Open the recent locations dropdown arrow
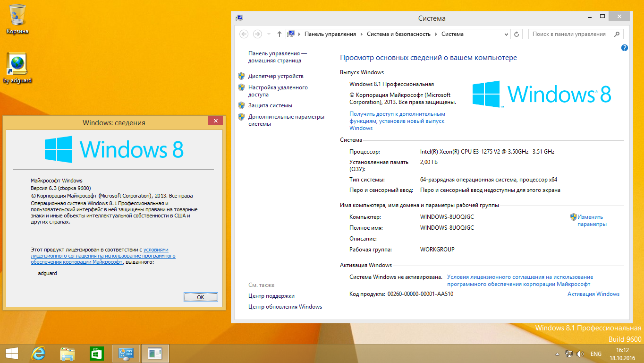Screen dimensions: 644x363 (x=269, y=34)
